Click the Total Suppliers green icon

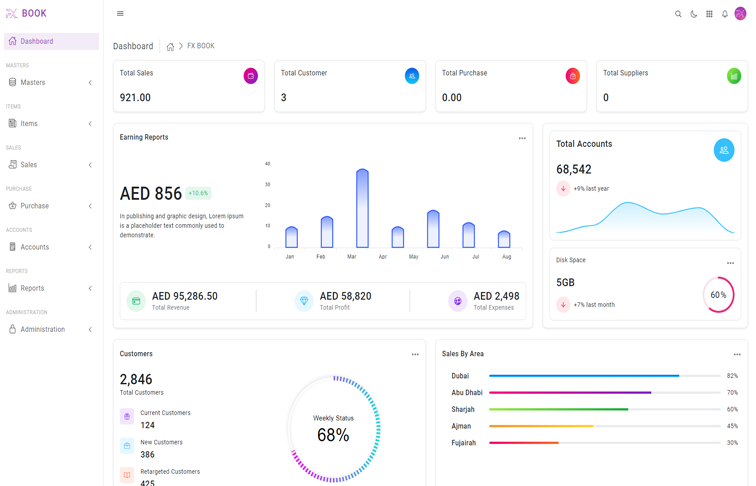point(734,76)
